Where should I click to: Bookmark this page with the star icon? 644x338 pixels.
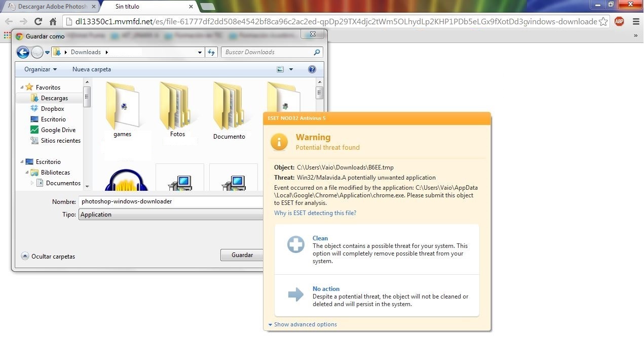click(603, 22)
